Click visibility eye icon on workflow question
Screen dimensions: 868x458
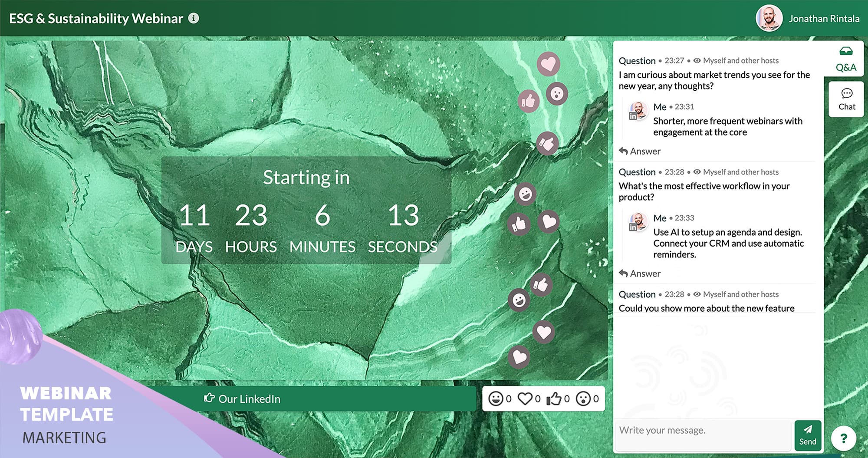(x=697, y=172)
